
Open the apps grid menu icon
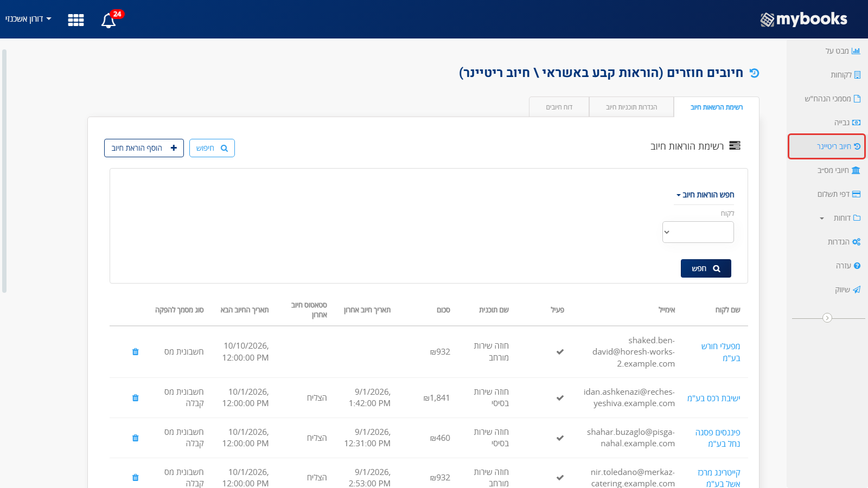[76, 20]
